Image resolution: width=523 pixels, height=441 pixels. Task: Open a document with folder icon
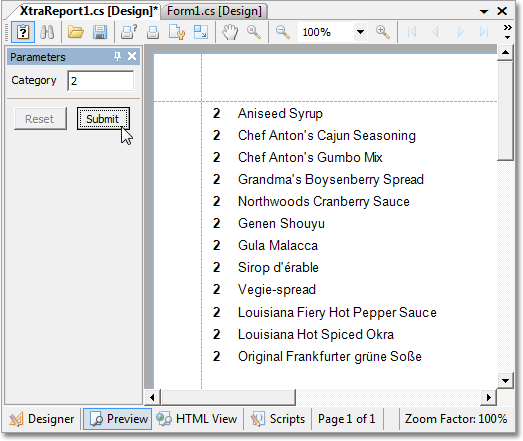[76, 32]
